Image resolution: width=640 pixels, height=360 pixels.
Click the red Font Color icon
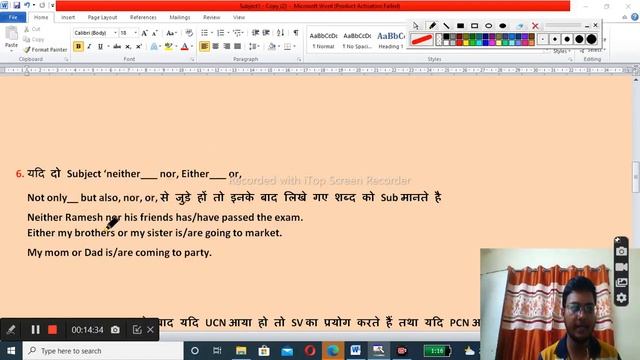pos(184,47)
